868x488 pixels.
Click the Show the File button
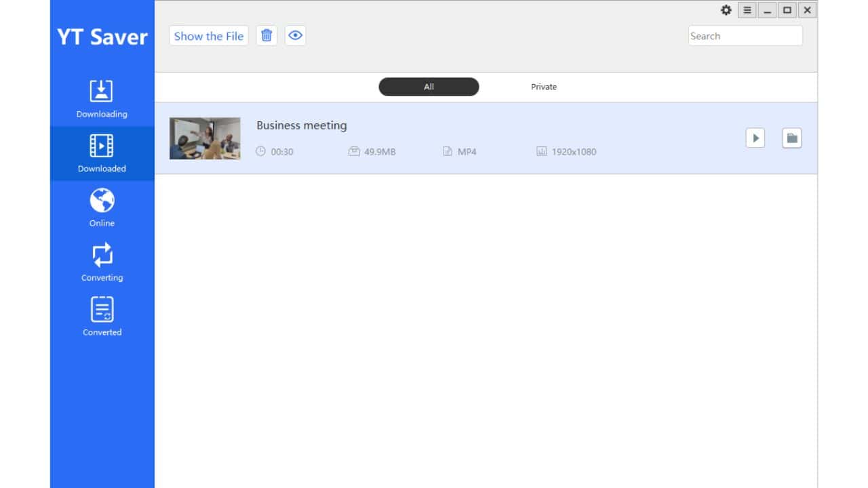[208, 36]
